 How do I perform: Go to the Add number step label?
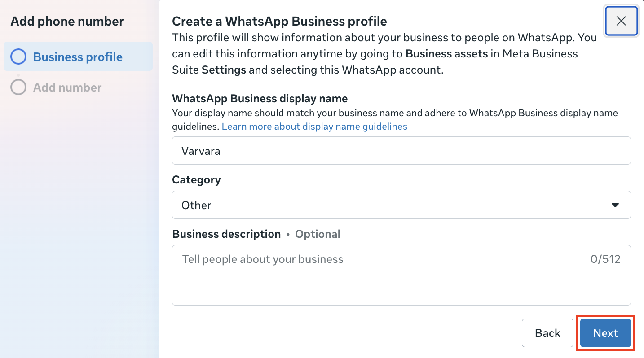[67, 87]
